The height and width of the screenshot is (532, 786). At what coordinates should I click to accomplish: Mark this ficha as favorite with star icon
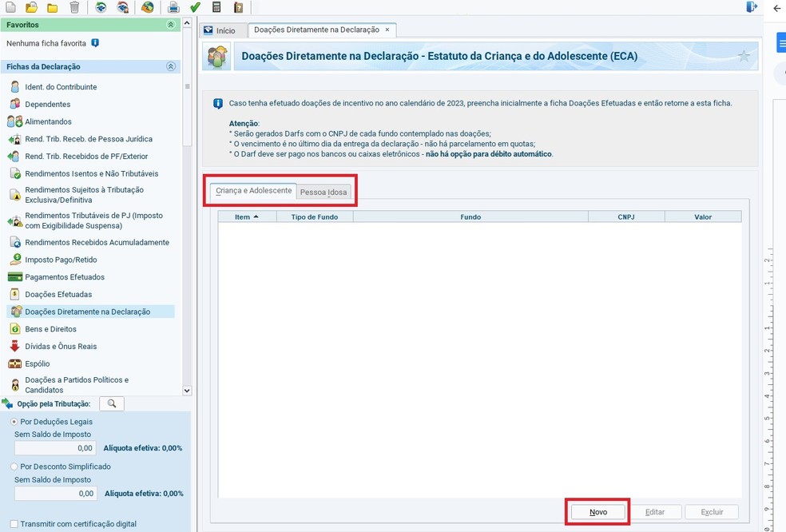tap(744, 56)
